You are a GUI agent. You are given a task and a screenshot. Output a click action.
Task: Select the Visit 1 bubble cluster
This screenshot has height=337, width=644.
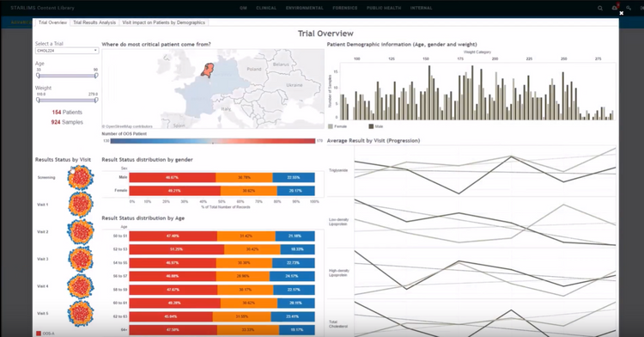81,205
